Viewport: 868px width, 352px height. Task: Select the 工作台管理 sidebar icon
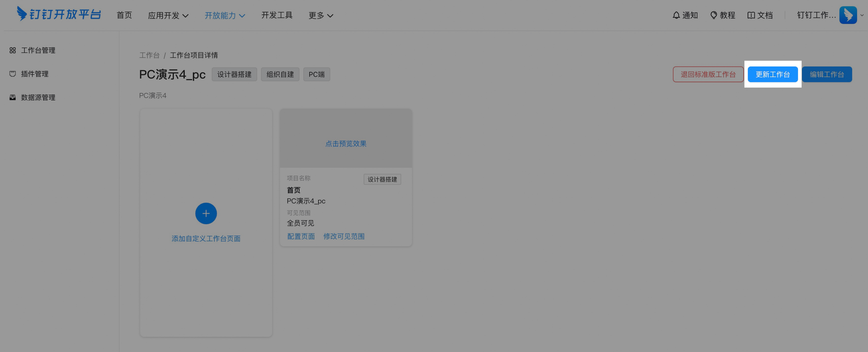(x=12, y=50)
